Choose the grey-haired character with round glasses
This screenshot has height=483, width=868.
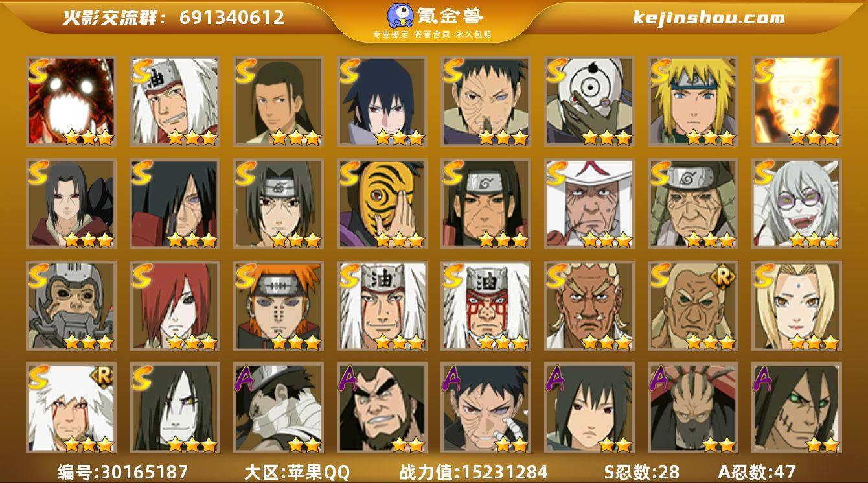796,204
